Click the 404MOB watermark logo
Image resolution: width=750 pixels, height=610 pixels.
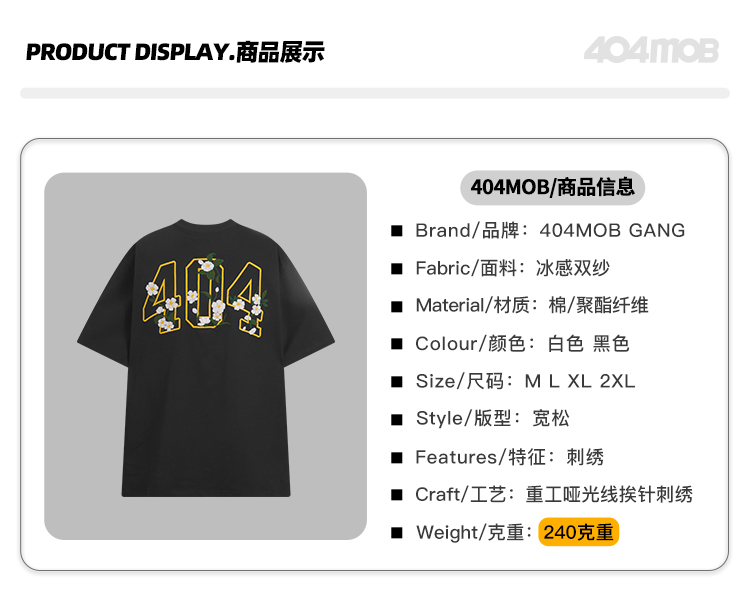(651, 50)
